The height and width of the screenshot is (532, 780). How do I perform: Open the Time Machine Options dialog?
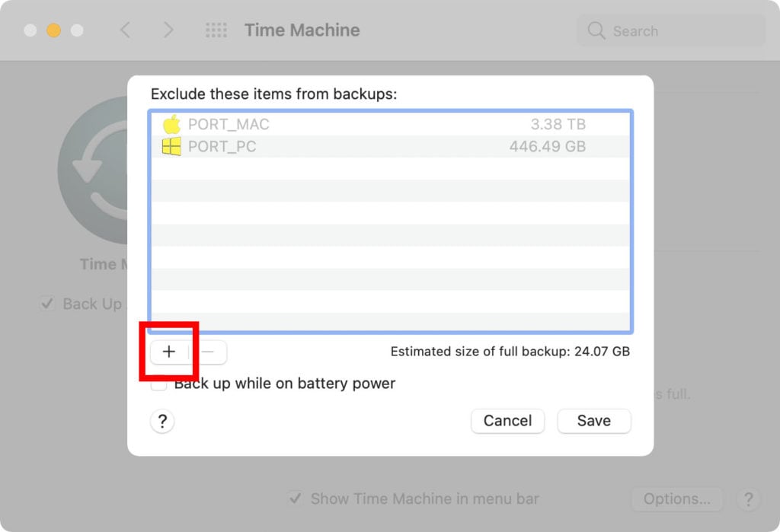(x=676, y=499)
